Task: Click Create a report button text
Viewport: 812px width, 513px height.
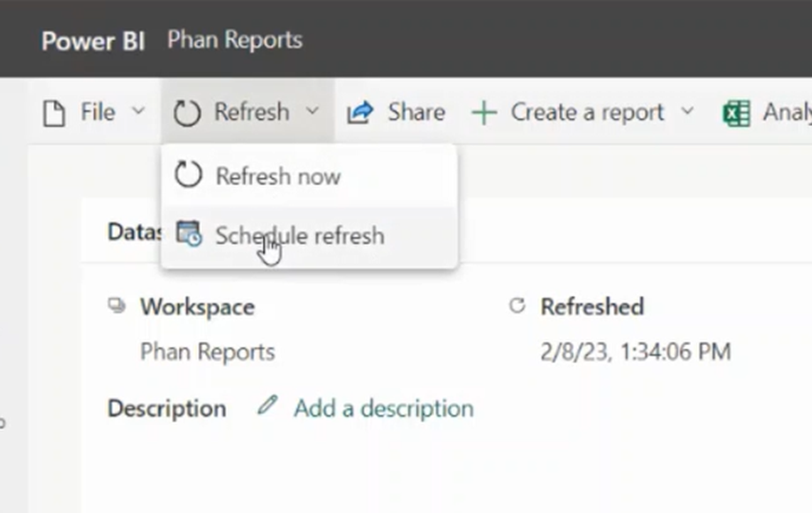Action: click(587, 112)
